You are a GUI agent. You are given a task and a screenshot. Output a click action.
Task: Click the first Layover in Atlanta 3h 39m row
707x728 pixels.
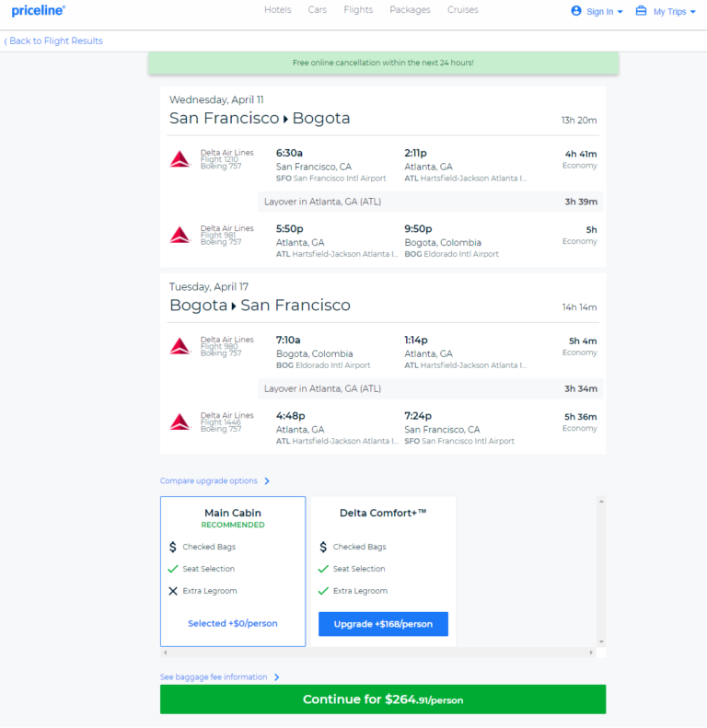(431, 202)
